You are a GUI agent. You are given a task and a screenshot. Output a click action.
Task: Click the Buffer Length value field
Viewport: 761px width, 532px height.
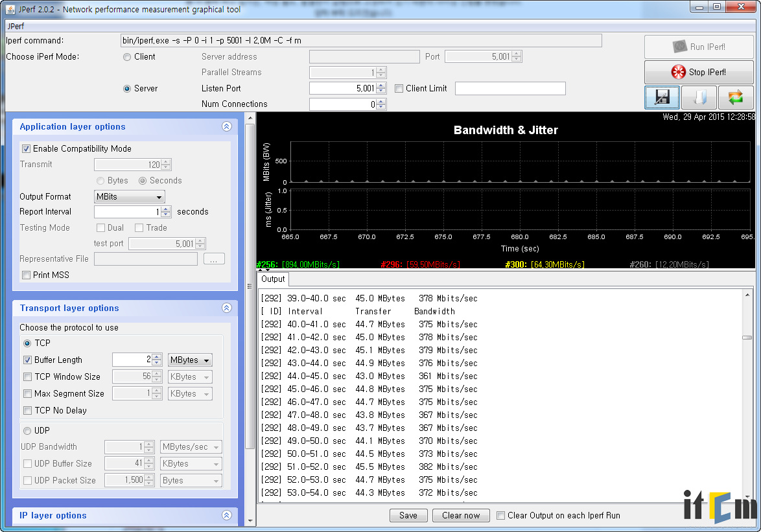pos(132,360)
